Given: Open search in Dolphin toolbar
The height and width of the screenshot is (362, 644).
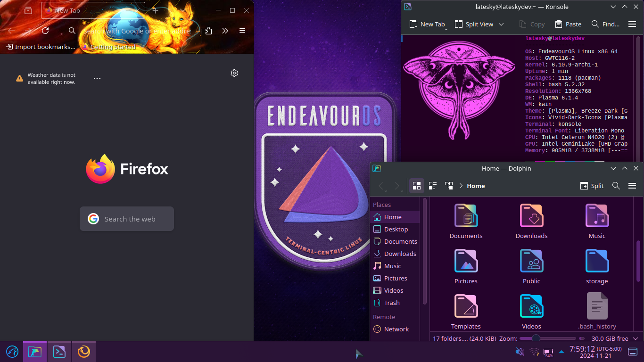Looking at the screenshot, I should coord(616,186).
